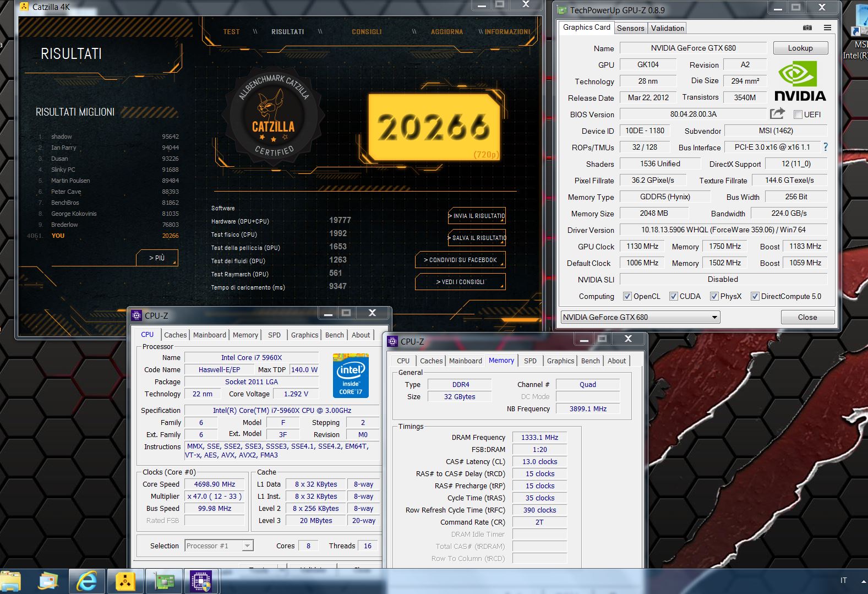Click the IT language indicator in the taskbar

tap(844, 580)
